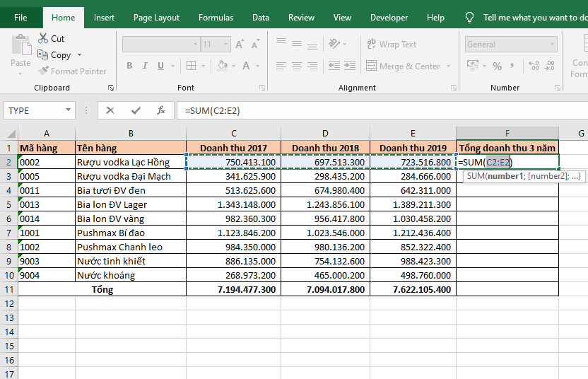The width and height of the screenshot is (588, 379).
Task: Click the Select All corner triangle
Action: [x=11, y=134]
